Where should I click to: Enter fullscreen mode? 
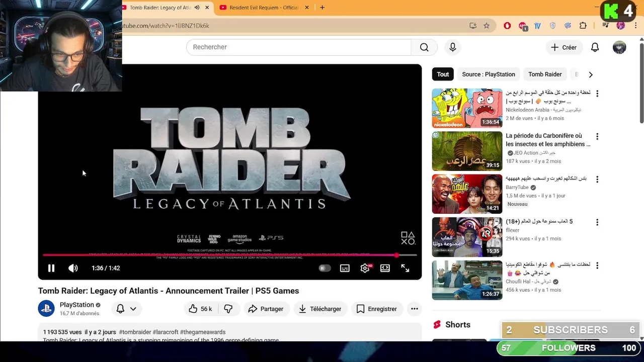tap(405, 268)
